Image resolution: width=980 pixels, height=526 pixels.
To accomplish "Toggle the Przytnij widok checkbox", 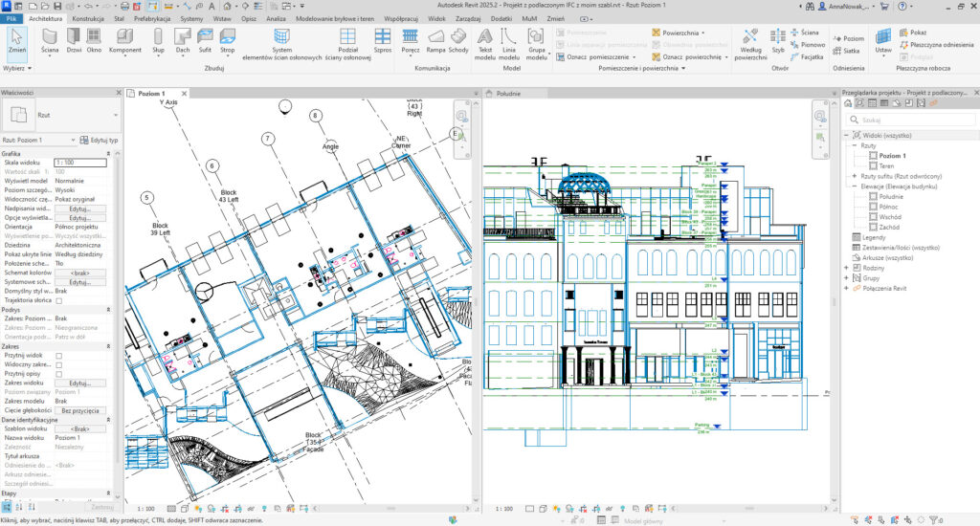I will 59,355.
